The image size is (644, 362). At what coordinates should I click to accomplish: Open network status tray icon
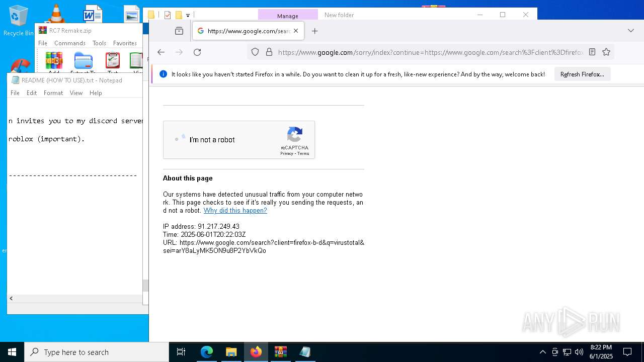click(x=567, y=352)
